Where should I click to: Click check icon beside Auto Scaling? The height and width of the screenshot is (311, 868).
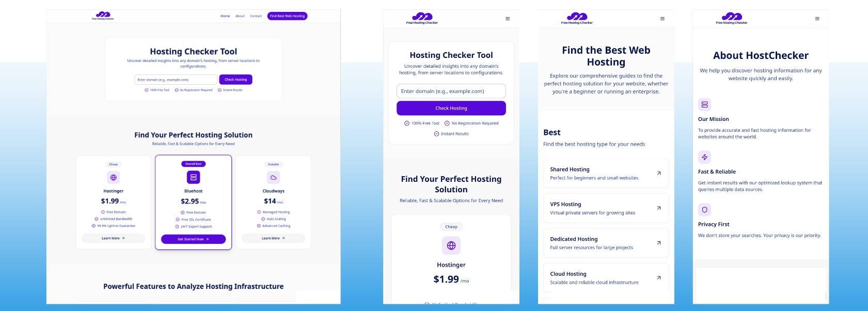click(x=263, y=219)
